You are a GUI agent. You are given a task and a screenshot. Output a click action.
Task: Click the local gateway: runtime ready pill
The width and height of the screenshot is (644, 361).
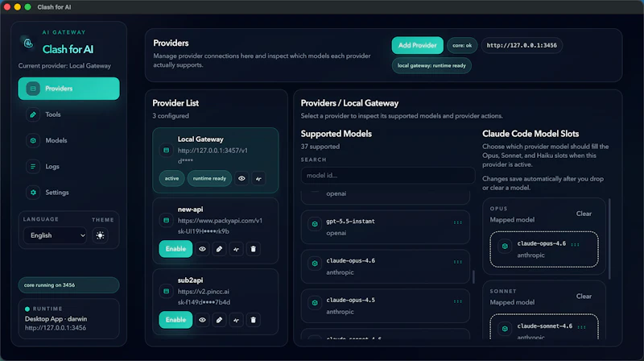pos(431,66)
